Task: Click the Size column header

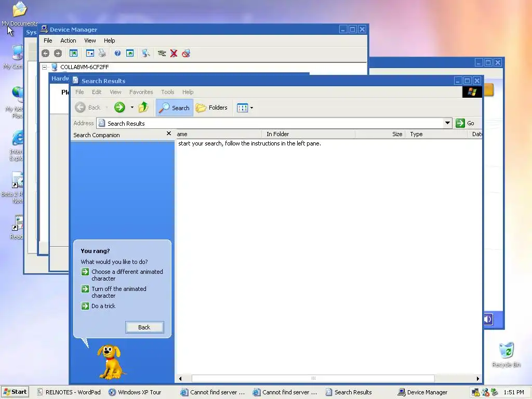Action: [380, 134]
